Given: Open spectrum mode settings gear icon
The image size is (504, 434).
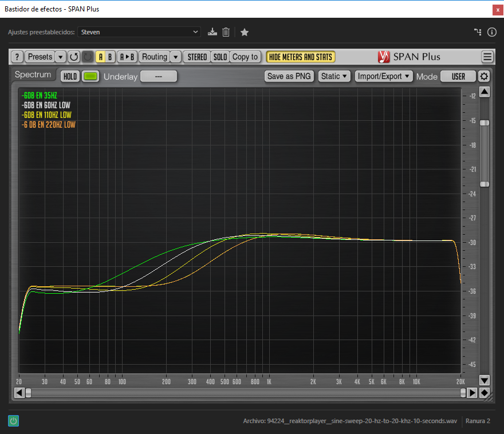Looking at the screenshot, I should coord(485,76).
